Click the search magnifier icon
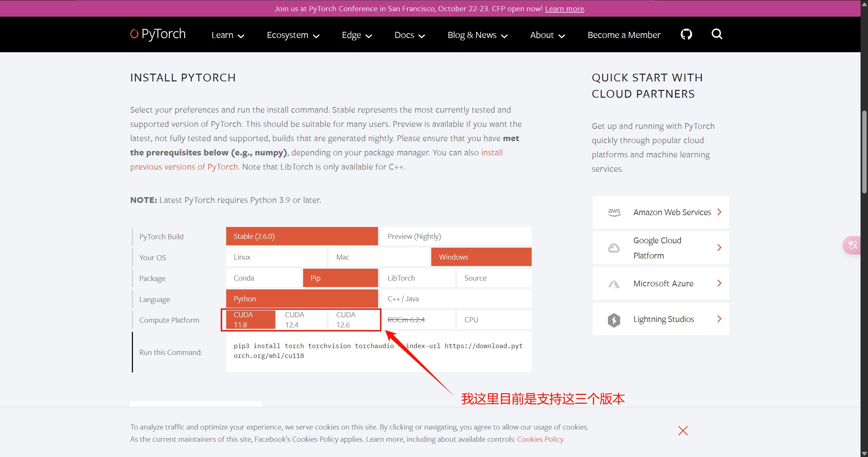Screen dimensions: 868x457 (x=717, y=34)
